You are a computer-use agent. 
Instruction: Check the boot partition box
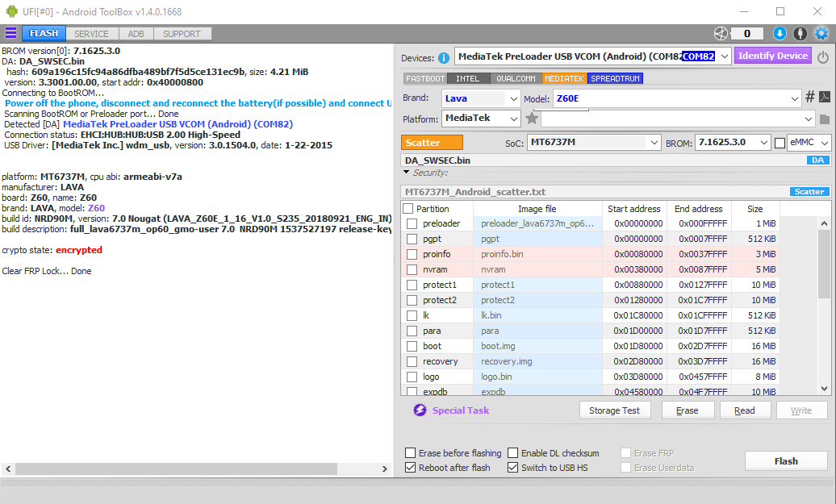point(412,346)
